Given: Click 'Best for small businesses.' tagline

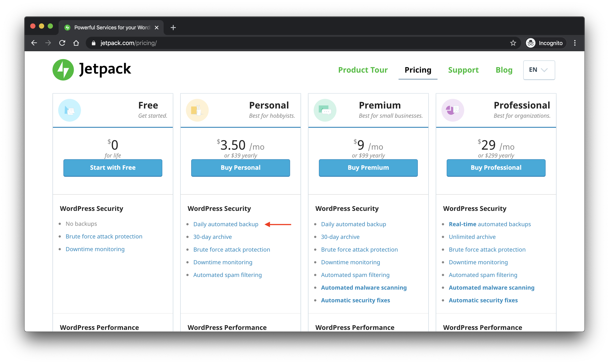Looking at the screenshot, I should pos(391,116).
